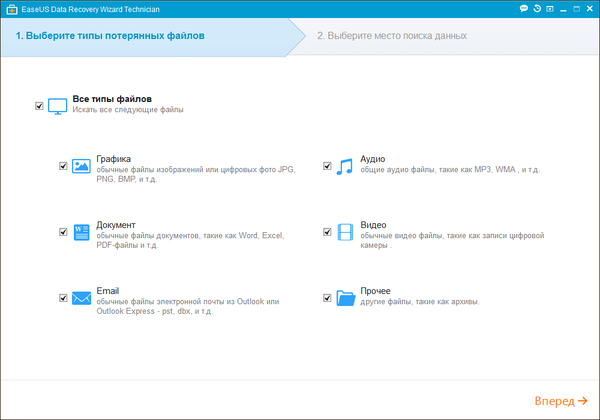The image size is (600, 420).
Task: Click the monitor icon for all file types
Action: [x=58, y=105]
